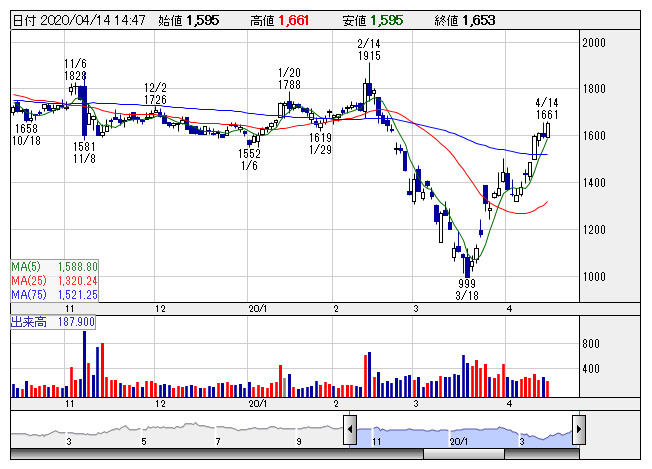Click the 2000 price axis label
This screenshot has height=469, width=652.
coord(594,42)
